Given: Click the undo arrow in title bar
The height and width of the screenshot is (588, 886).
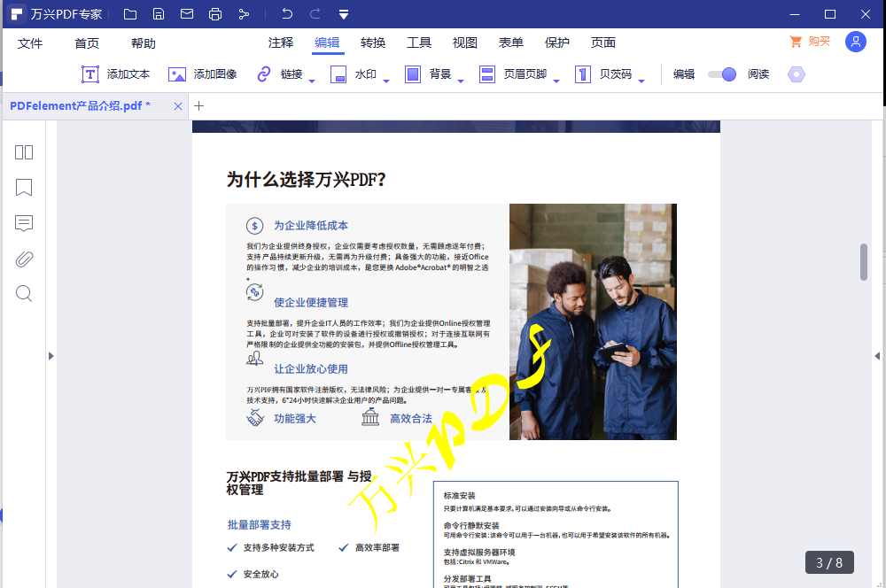Looking at the screenshot, I should click(x=287, y=14).
